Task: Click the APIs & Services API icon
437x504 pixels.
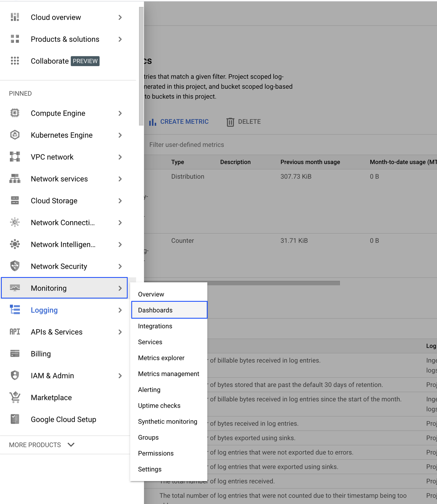Action: [15, 332]
